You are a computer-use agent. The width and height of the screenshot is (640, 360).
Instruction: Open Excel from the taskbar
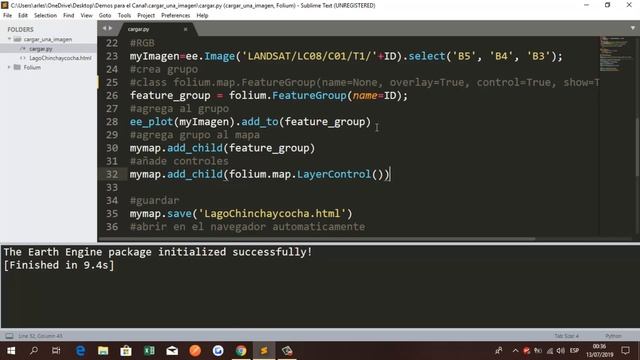click(x=149, y=351)
